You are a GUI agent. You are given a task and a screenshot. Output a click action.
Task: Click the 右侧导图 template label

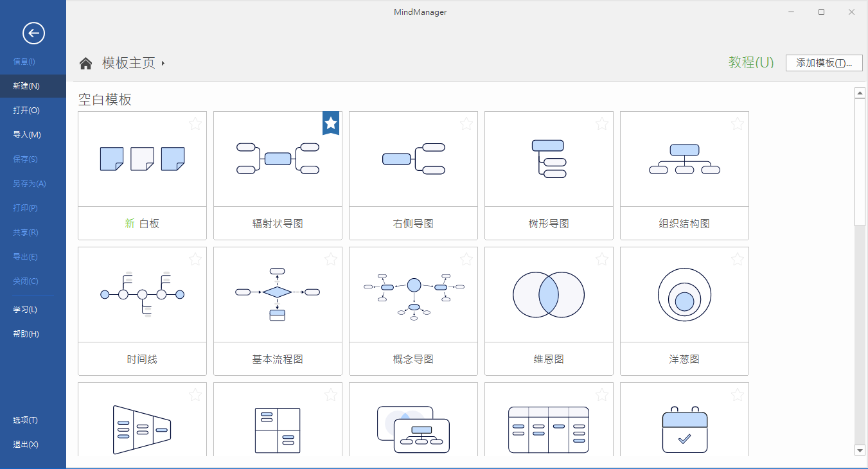click(413, 224)
